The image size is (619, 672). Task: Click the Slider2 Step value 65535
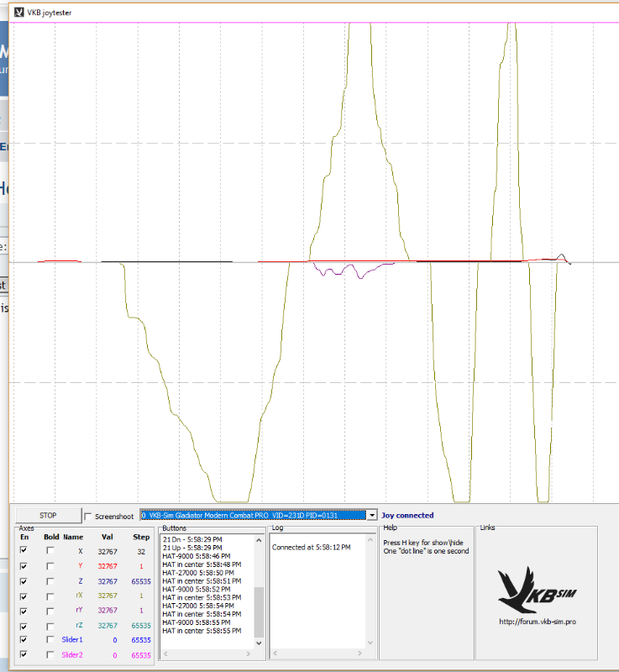(141, 655)
